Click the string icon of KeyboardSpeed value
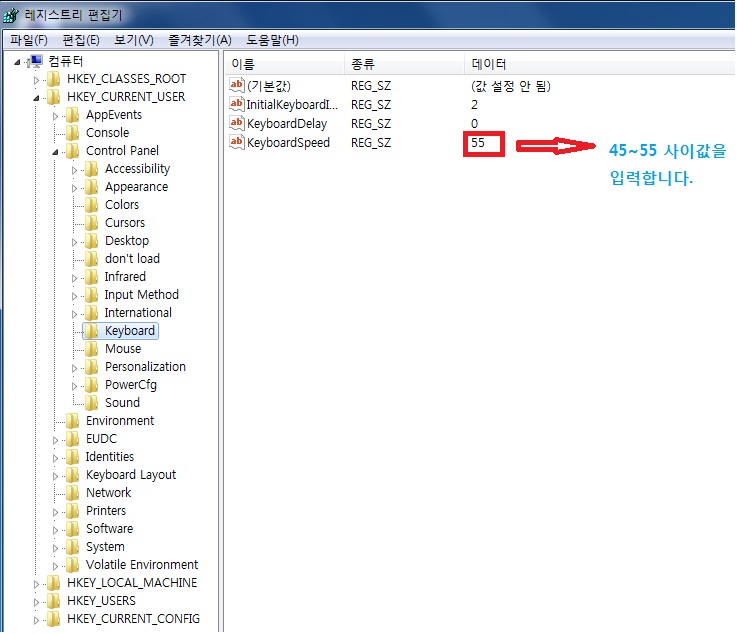The image size is (737, 634). pyautogui.click(x=237, y=142)
